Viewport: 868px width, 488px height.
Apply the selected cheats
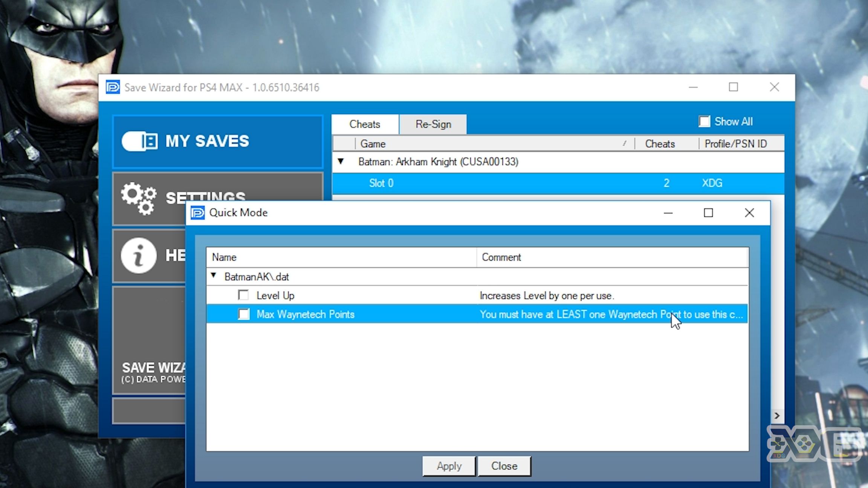pos(449,466)
